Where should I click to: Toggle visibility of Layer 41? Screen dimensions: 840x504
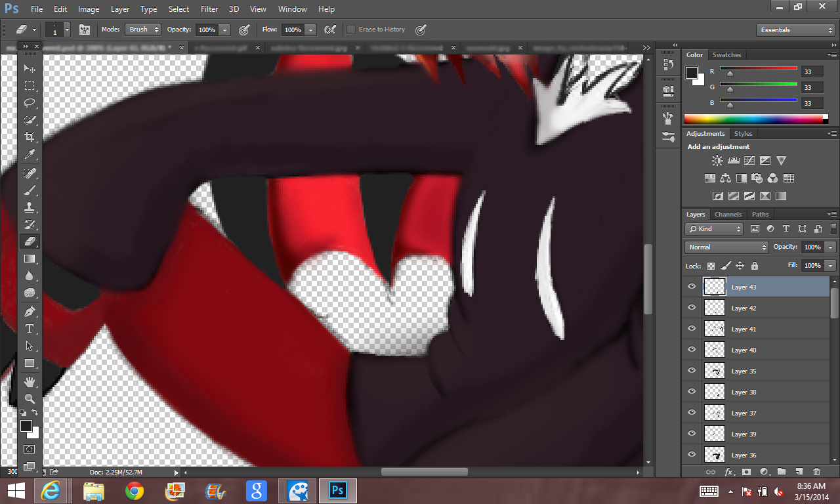tap(692, 329)
